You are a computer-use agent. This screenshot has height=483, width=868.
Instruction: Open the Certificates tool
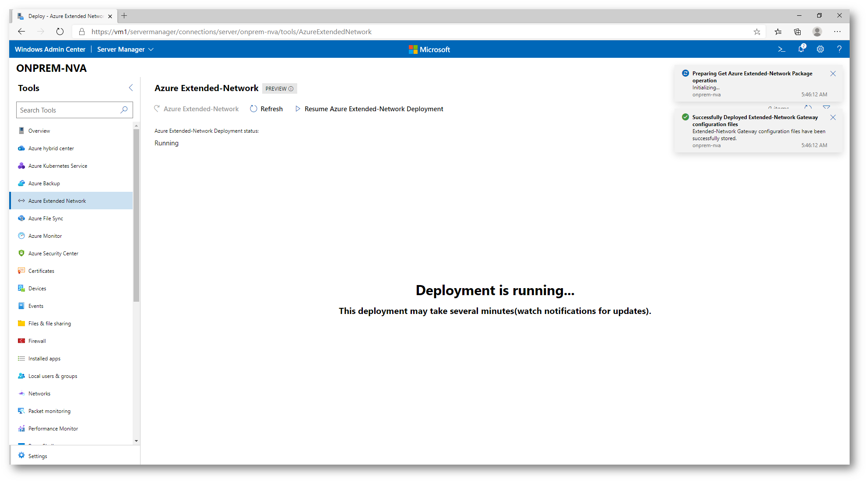point(41,271)
